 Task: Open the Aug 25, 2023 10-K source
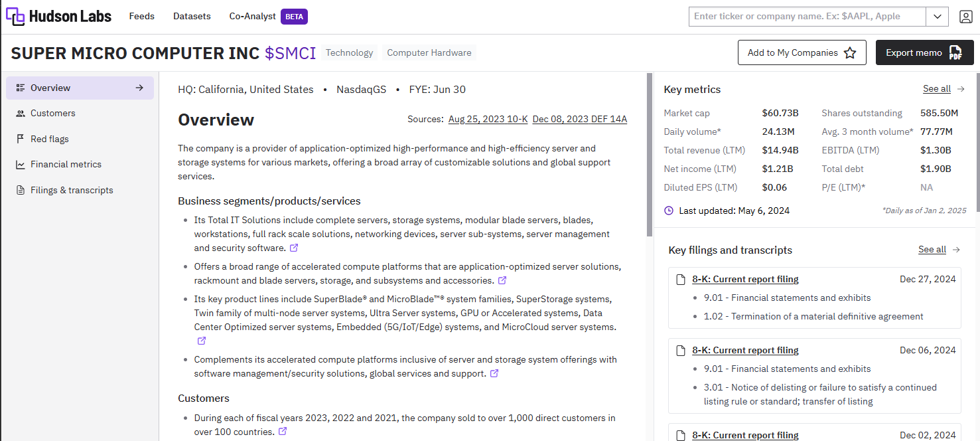[x=488, y=120]
